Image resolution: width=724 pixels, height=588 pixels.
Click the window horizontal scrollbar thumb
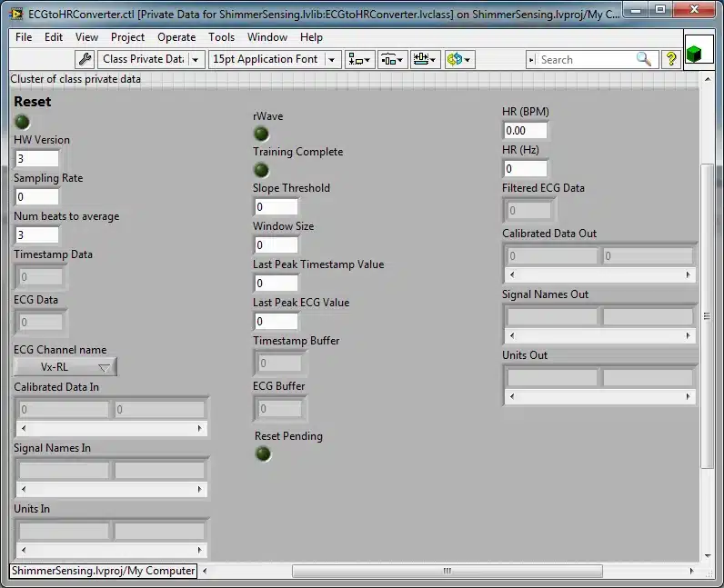(x=447, y=571)
